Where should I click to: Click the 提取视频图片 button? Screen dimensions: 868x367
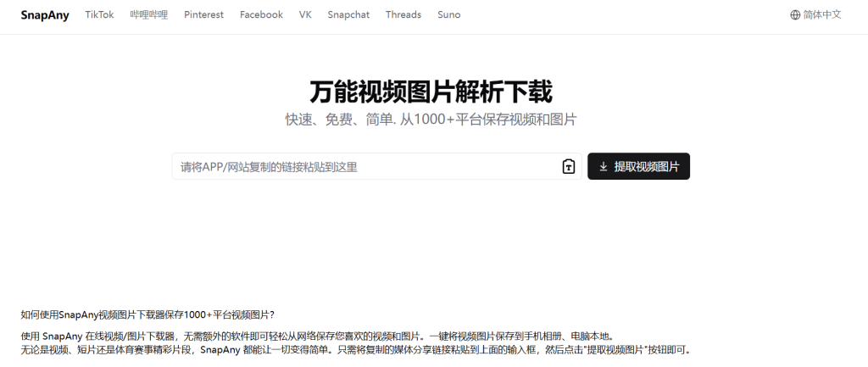[638, 166]
